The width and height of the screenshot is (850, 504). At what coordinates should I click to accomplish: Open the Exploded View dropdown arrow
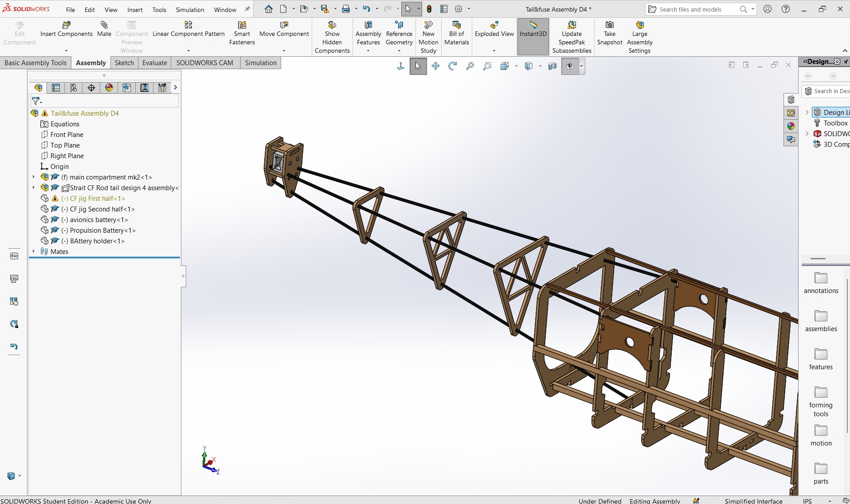pyautogui.click(x=494, y=51)
